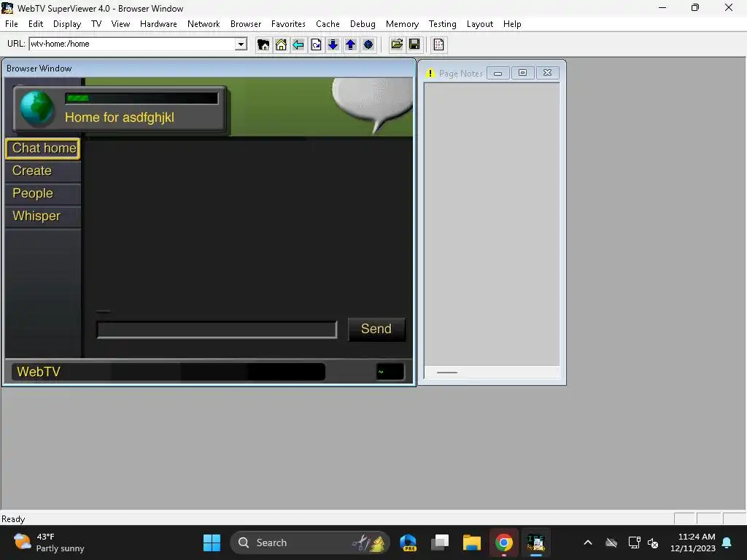Open the Testing menu
This screenshot has width=747, height=560.
coord(443,24)
